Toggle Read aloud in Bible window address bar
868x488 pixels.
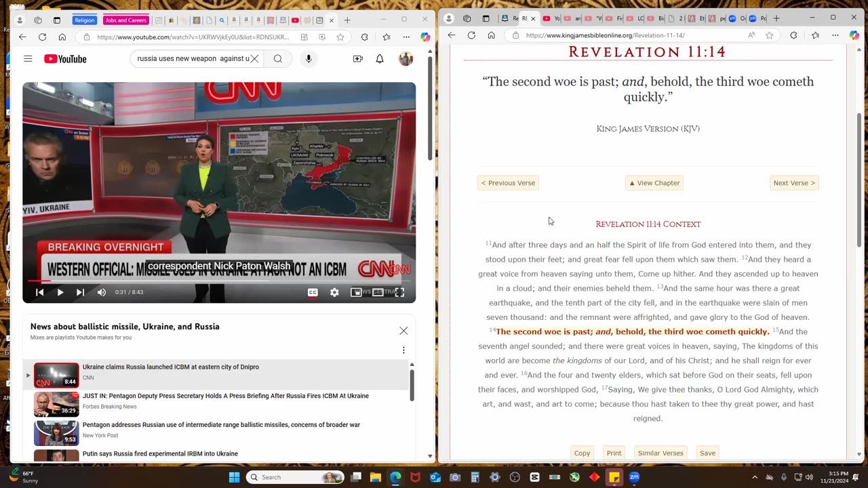point(751,35)
